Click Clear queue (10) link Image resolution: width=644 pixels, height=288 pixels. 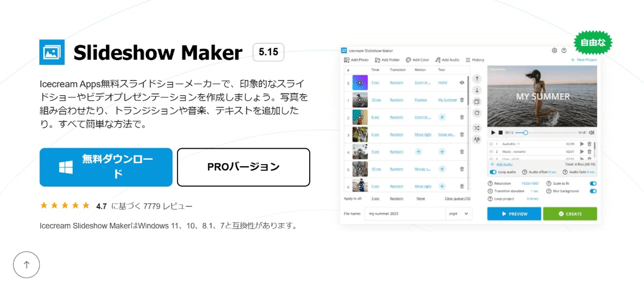click(458, 199)
